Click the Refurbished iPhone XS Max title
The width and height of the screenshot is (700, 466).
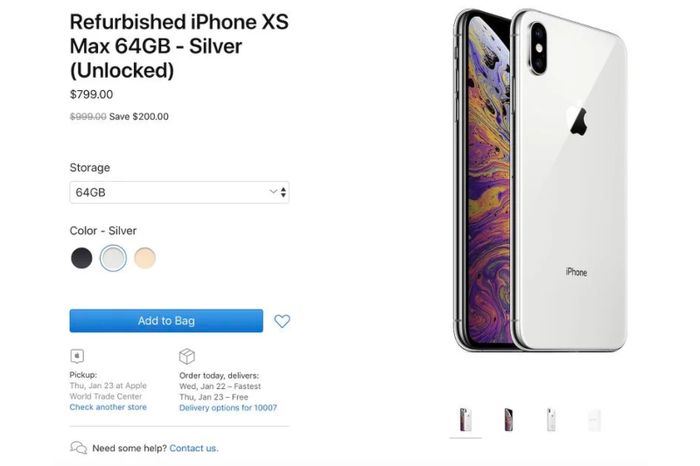[x=179, y=46]
